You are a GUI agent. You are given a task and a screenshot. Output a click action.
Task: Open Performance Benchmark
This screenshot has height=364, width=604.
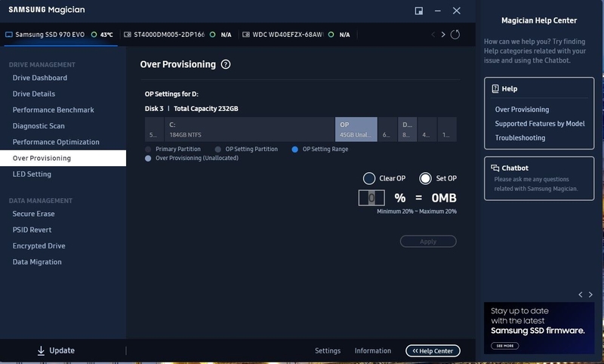click(53, 110)
